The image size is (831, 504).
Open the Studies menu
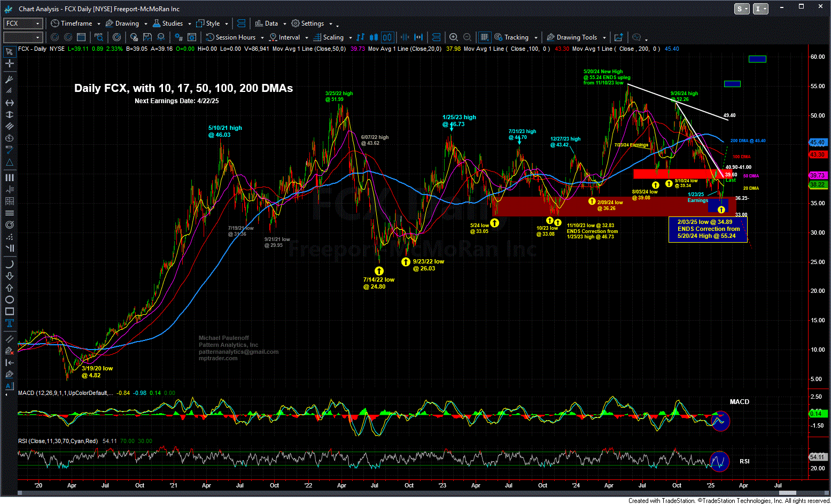point(171,24)
